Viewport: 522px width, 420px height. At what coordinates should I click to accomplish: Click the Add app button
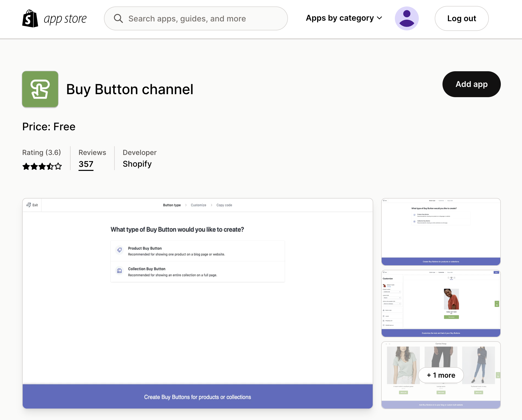click(x=471, y=84)
